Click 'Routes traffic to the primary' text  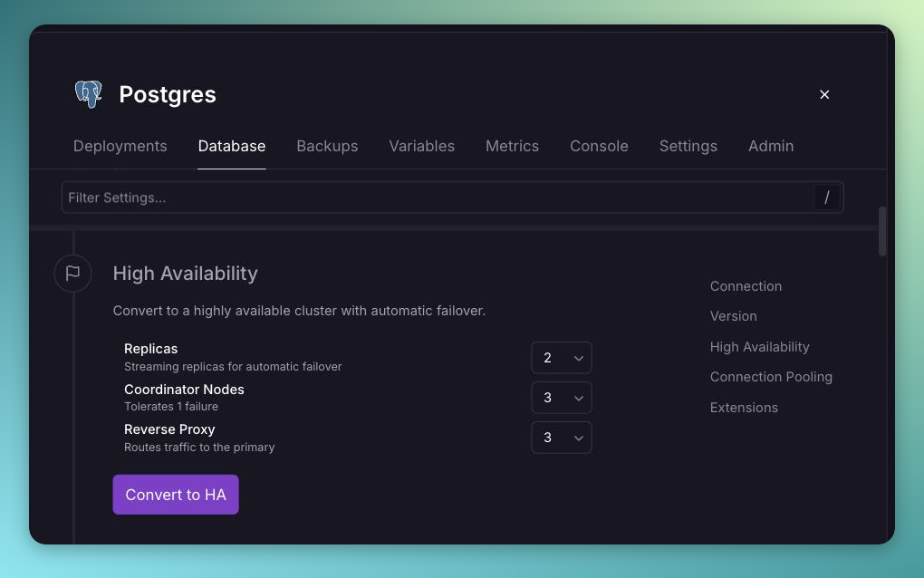click(200, 448)
